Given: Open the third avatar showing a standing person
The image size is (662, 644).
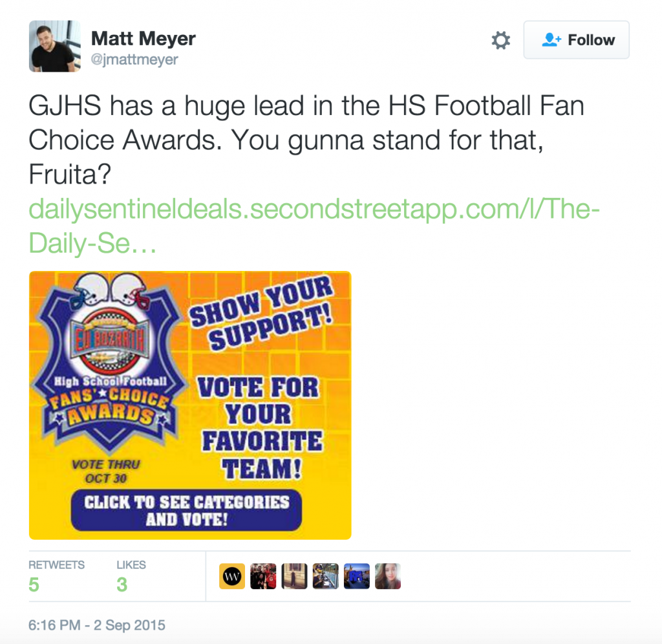Looking at the screenshot, I should pos(294,576).
